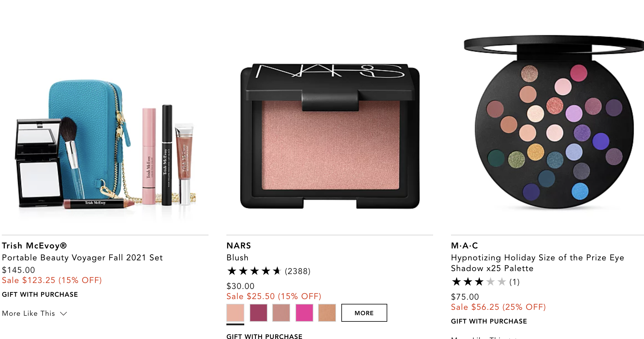
Task: Click the MORE button for blush shades
Action: pos(364,313)
